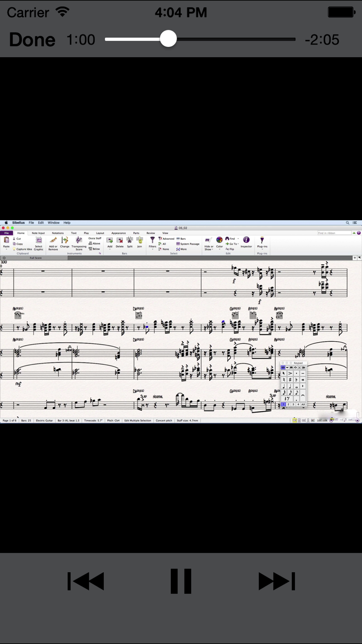Click the Add or Remove instruments icon
The width and height of the screenshot is (362, 644).
coord(53,243)
